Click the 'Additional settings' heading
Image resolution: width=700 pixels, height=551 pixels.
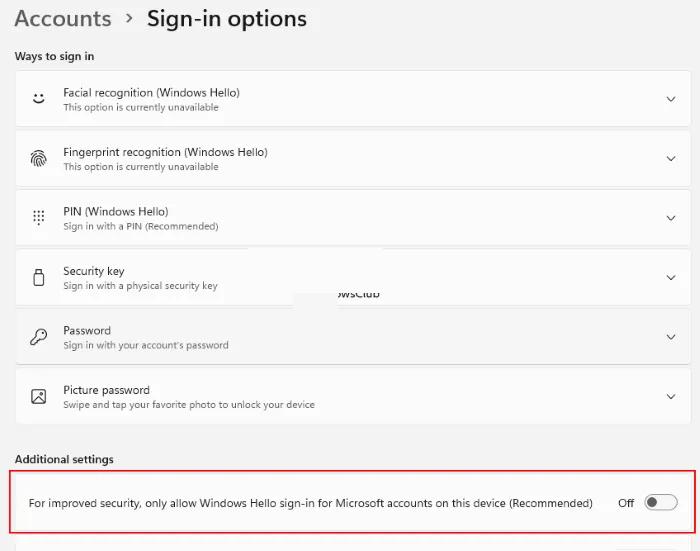point(64,459)
